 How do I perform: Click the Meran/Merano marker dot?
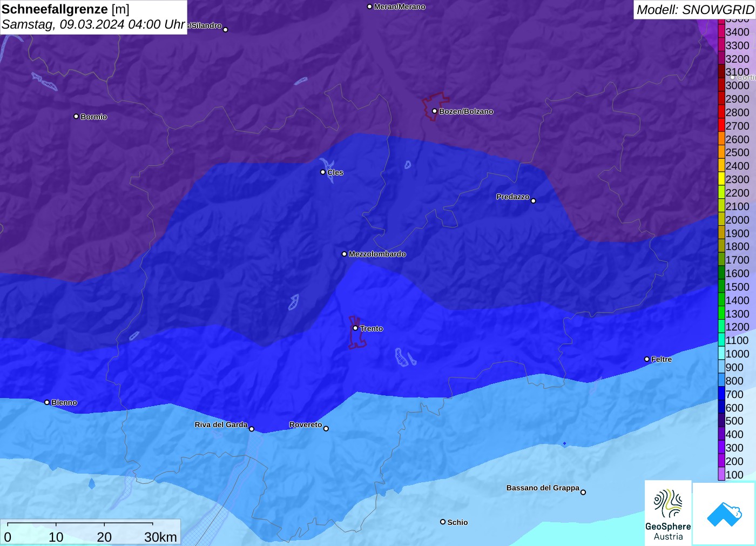point(370,6)
